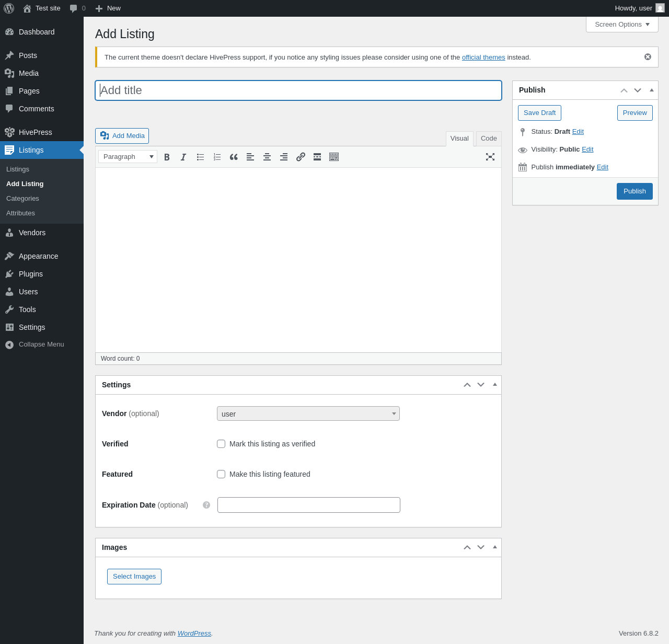Apply italic formatting in editor

click(x=183, y=157)
